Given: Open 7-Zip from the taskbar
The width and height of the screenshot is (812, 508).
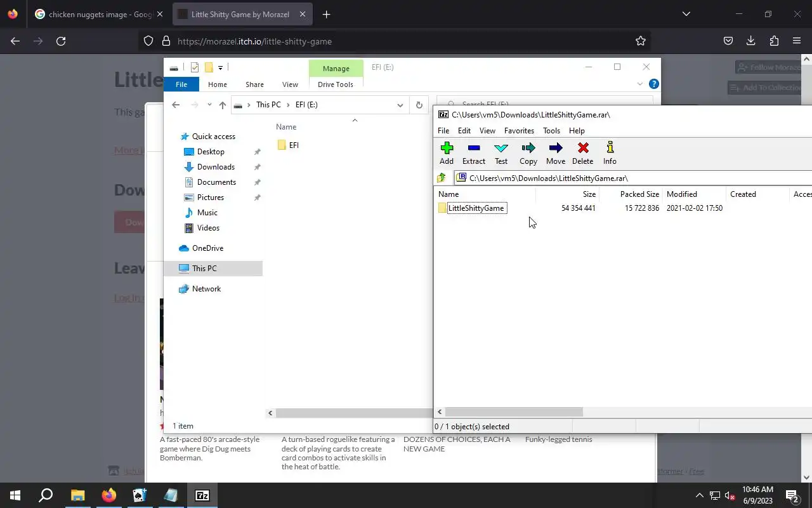Looking at the screenshot, I should (x=202, y=495).
